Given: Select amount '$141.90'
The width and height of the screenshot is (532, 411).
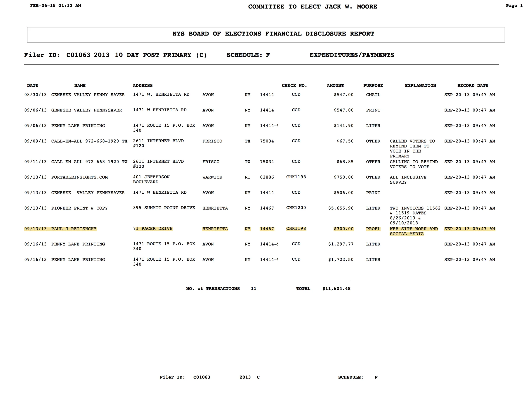Looking at the screenshot, I should click(343, 126).
